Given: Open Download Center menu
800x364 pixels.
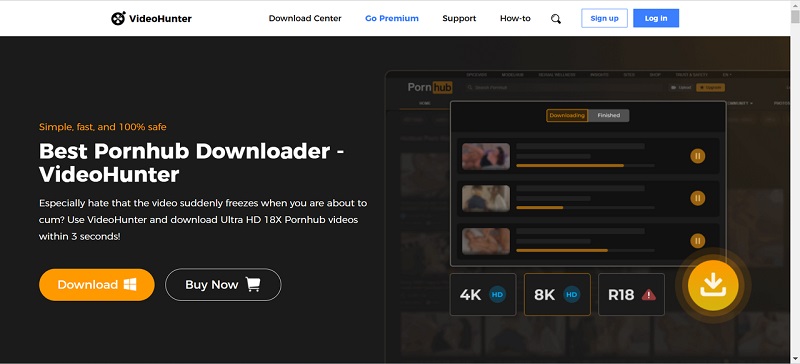Looking at the screenshot, I should point(305,18).
